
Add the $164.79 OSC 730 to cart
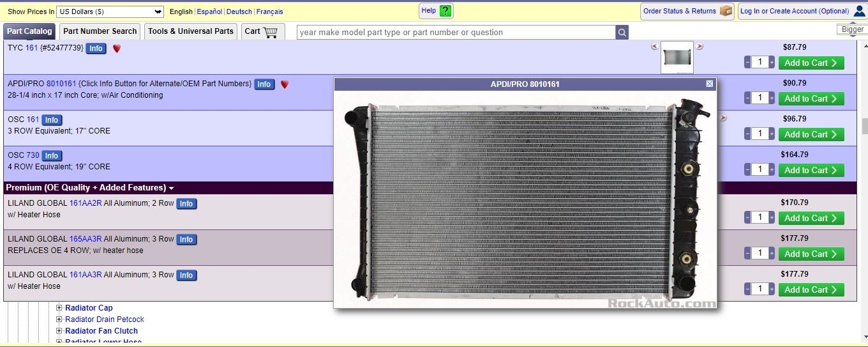[811, 170]
